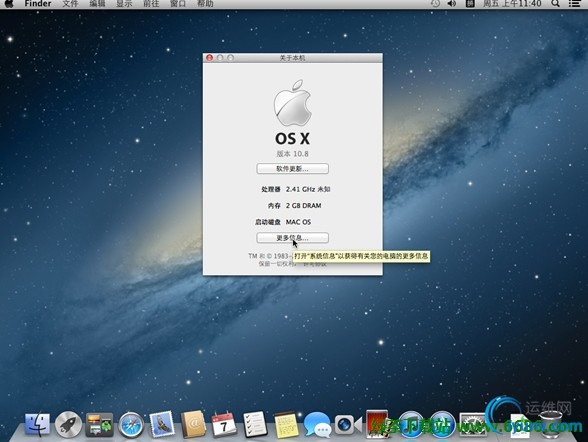
Task: Open the 编辑 menu
Action: coord(98,4)
